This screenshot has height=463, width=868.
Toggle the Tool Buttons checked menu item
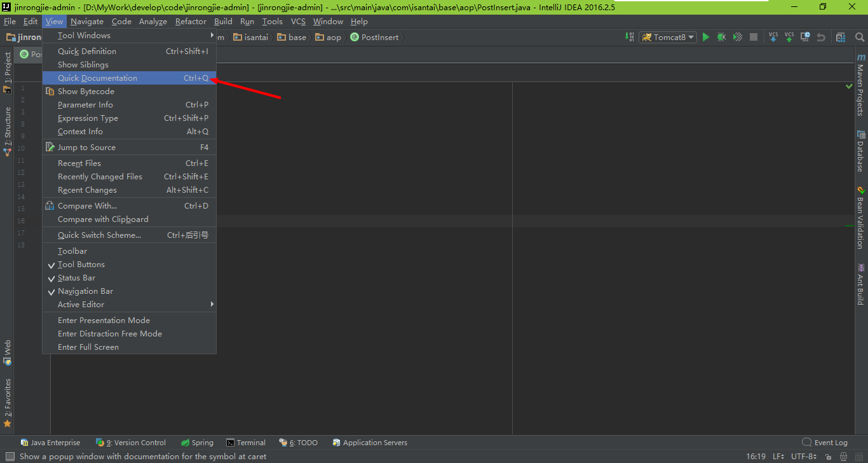coord(130,265)
